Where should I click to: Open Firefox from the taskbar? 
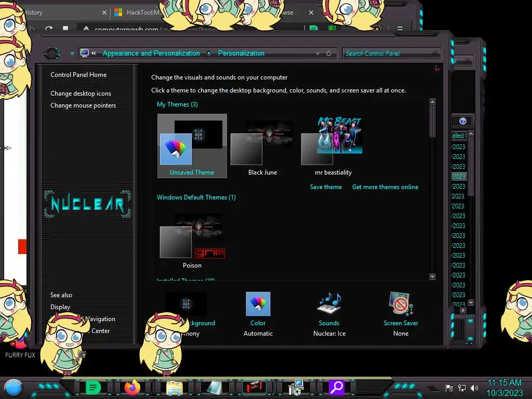(x=132, y=388)
